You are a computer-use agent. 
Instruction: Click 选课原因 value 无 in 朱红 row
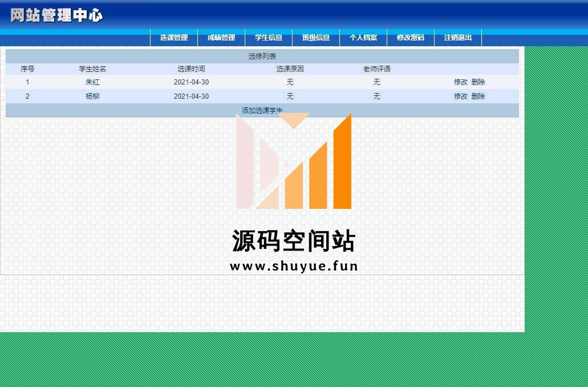pyautogui.click(x=290, y=82)
